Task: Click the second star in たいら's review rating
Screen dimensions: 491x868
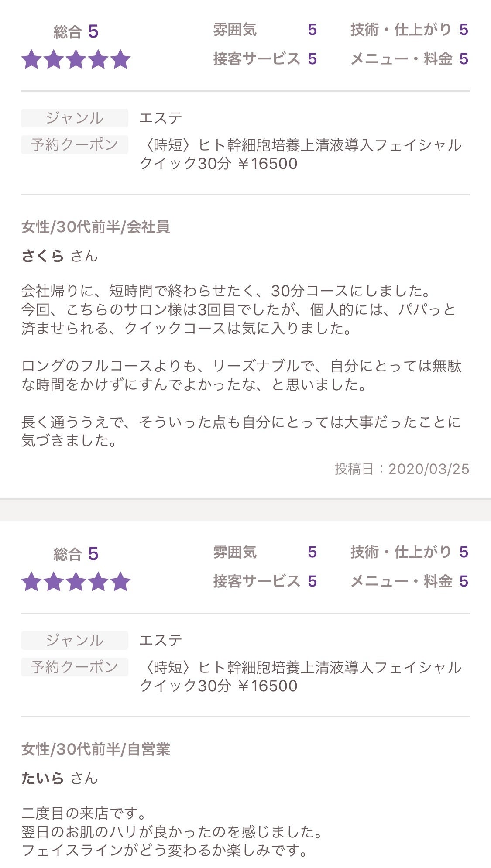Action: [x=54, y=582]
